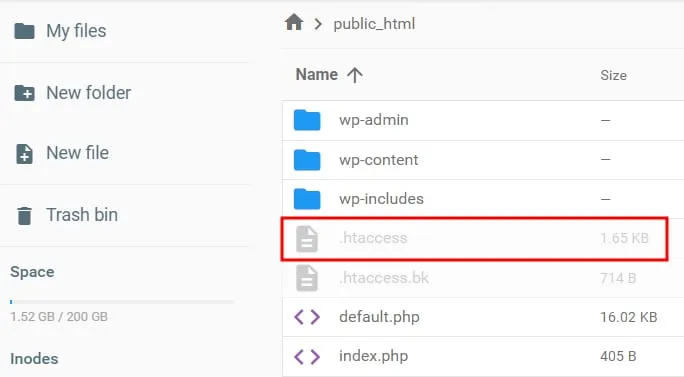Go to home directory via house icon

coord(294,22)
